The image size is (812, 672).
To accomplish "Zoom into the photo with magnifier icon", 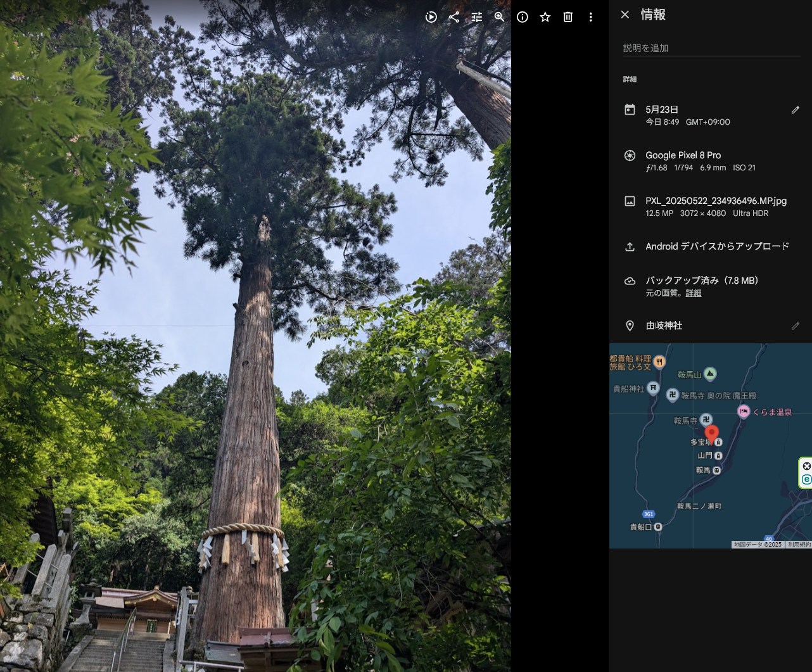I will 499,17.
